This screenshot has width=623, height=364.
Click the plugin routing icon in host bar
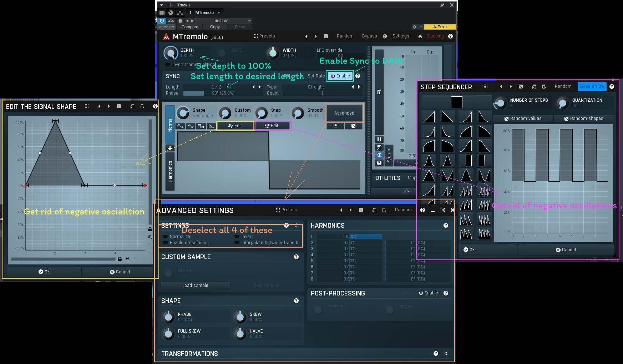point(180,12)
